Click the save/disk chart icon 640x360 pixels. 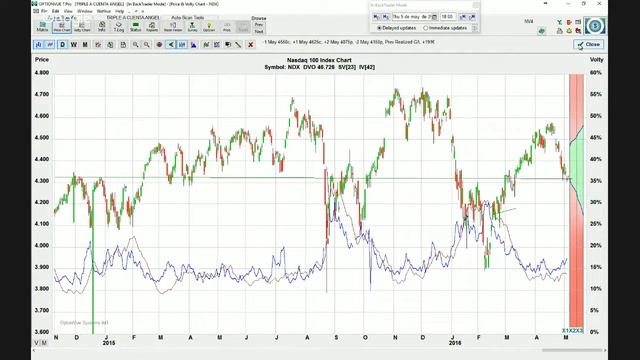[123, 44]
